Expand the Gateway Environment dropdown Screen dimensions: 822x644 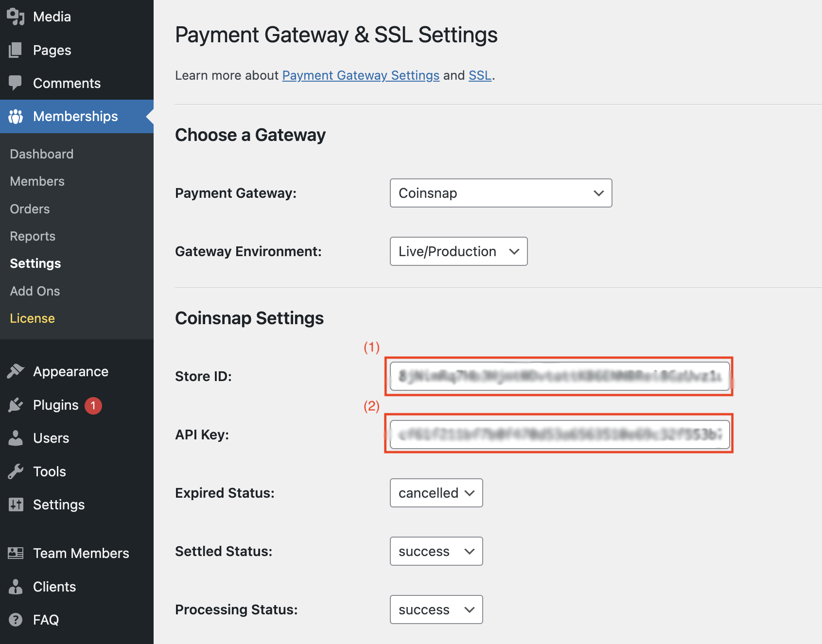[458, 251]
